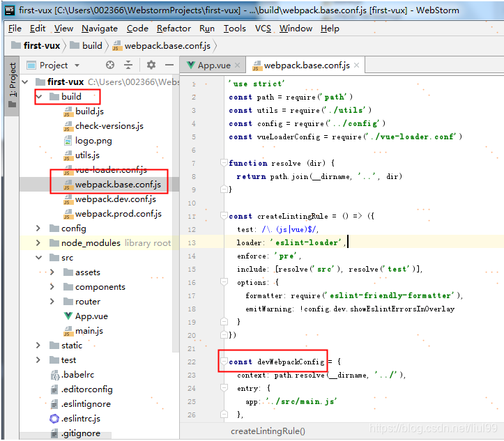Fold the resolve function at line 7
Screen dimensions: 504x441
tap(224, 163)
